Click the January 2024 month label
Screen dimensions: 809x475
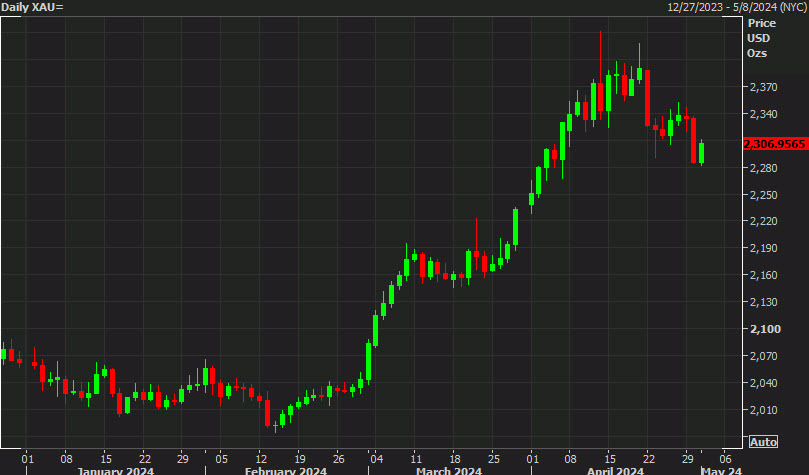[x=115, y=470]
